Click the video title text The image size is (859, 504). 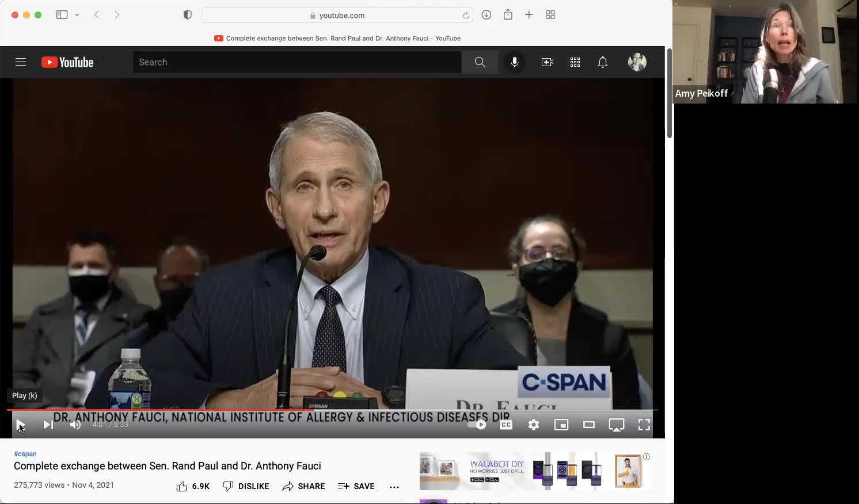coord(168,466)
